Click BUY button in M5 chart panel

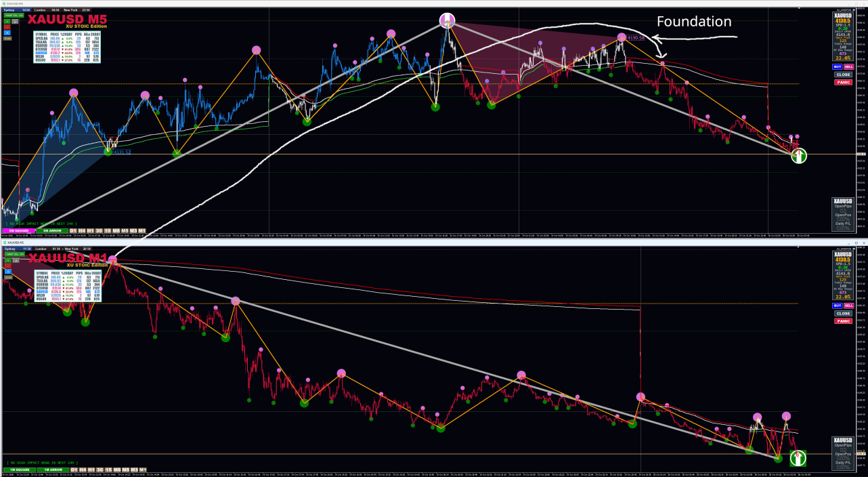[838, 67]
